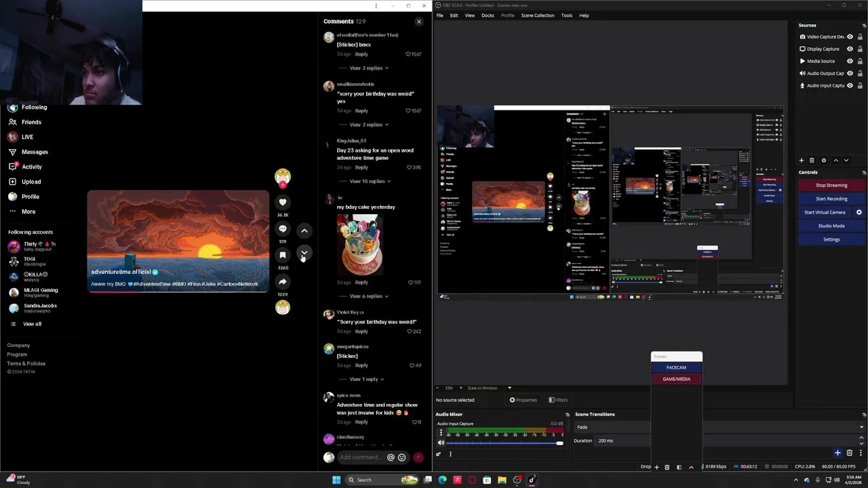Click Start Virtual Camera button
Image resolution: width=868 pixels, height=488 pixels.
point(825,212)
